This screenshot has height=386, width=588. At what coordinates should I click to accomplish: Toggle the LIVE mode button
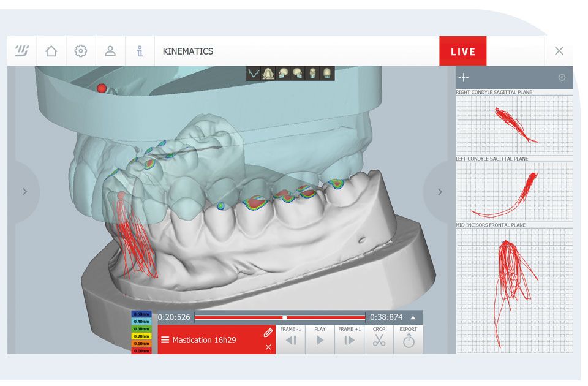462,51
